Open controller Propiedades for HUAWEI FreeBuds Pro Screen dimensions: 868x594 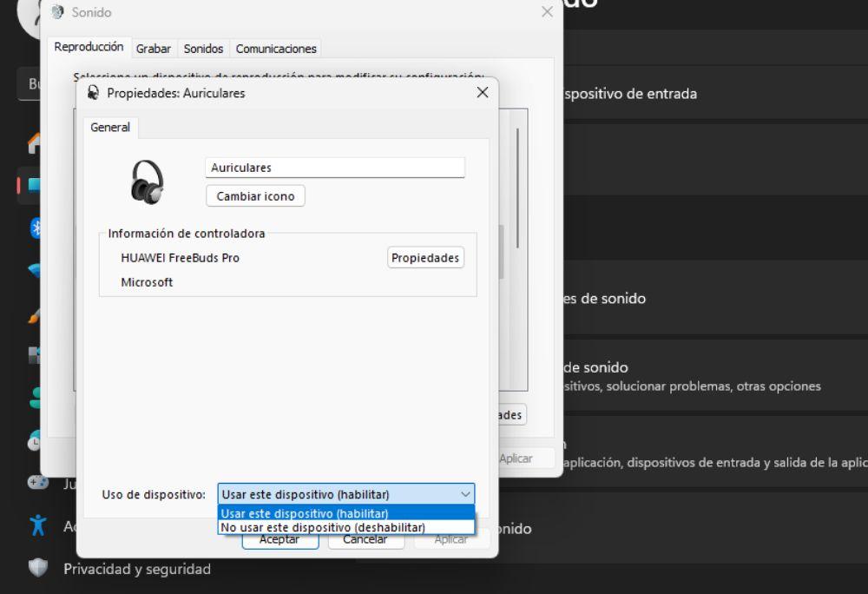coord(425,258)
